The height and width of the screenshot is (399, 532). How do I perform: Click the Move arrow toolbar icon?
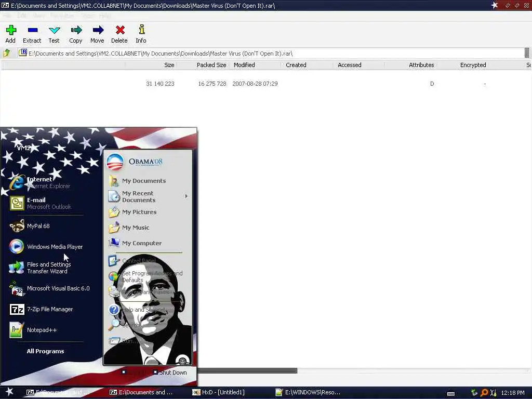98,30
